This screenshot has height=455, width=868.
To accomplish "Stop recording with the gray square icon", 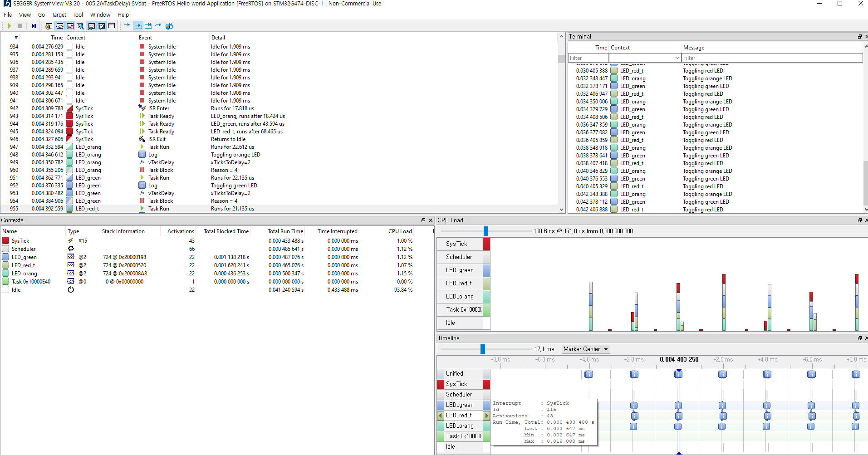I will pyautogui.click(x=20, y=26).
